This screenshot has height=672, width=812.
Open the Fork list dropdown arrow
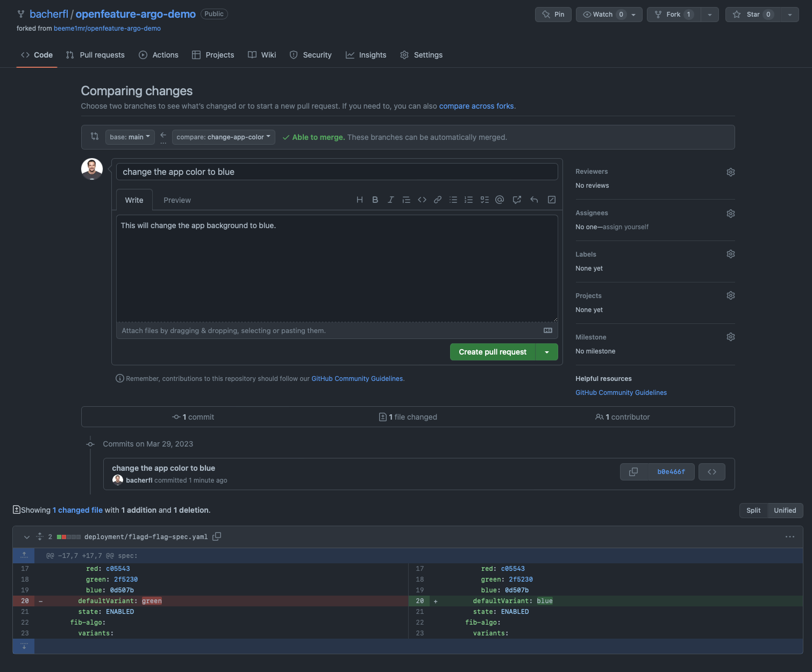[710, 15]
